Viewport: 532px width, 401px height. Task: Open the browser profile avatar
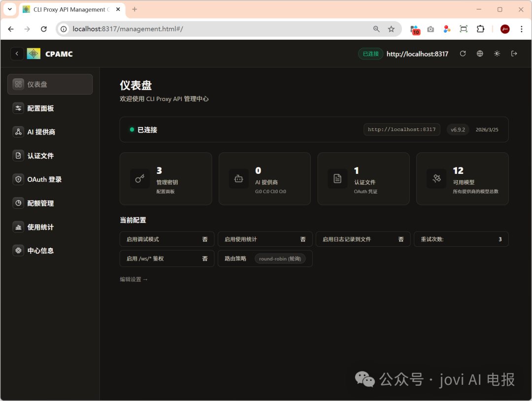(x=505, y=29)
